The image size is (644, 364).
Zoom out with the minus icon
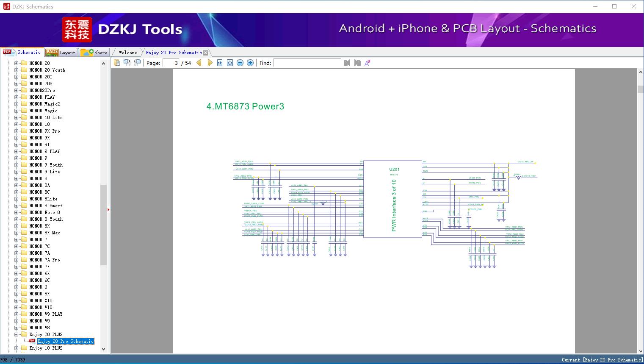[x=240, y=63]
